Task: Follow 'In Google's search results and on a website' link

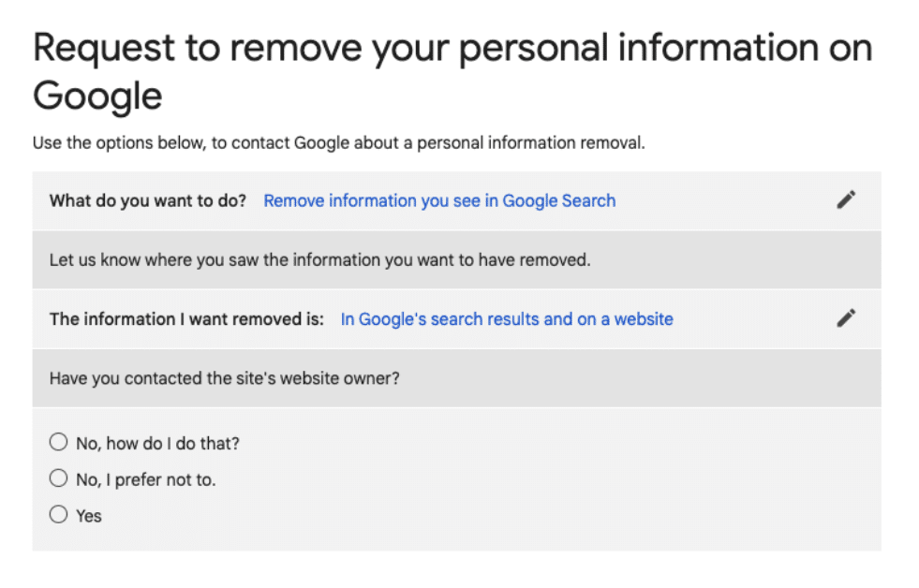Action: point(507,319)
